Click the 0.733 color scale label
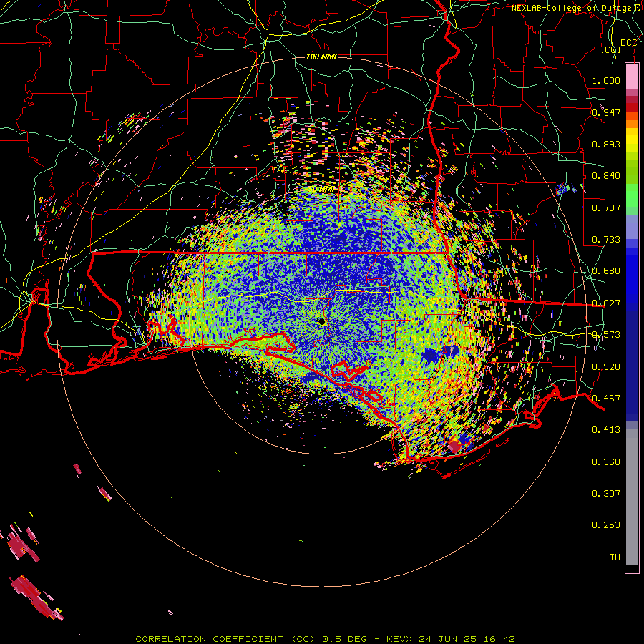Image resolution: width=644 pixels, height=644 pixels. coord(606,240)
